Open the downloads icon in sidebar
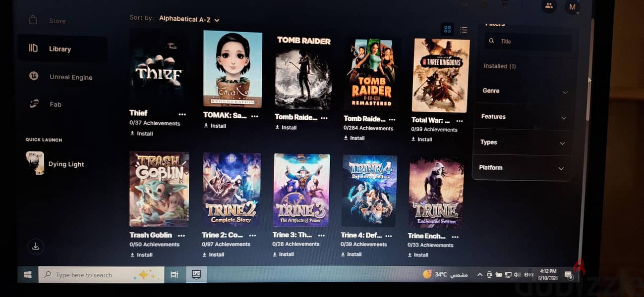The image size is (644, 297). click(35, 246)
